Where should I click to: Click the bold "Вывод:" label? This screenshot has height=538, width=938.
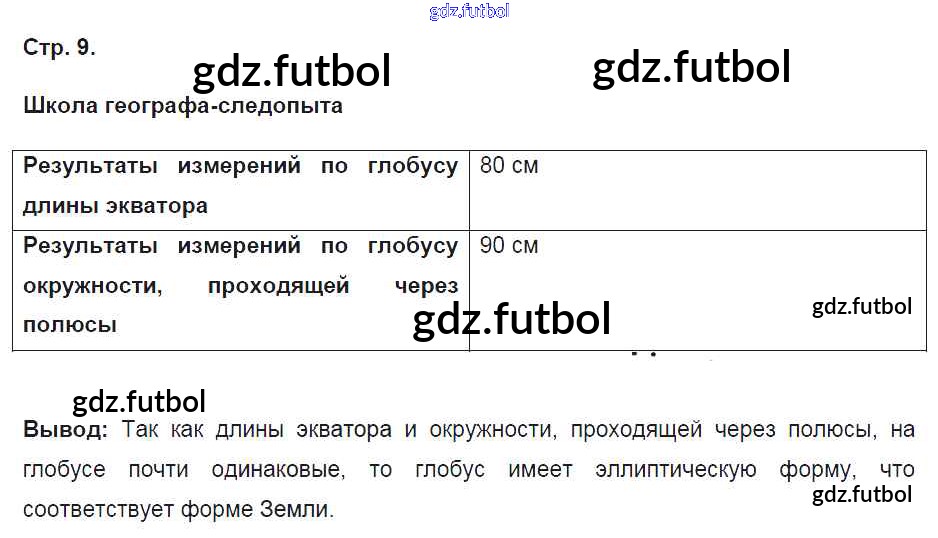tap(63, 431)
